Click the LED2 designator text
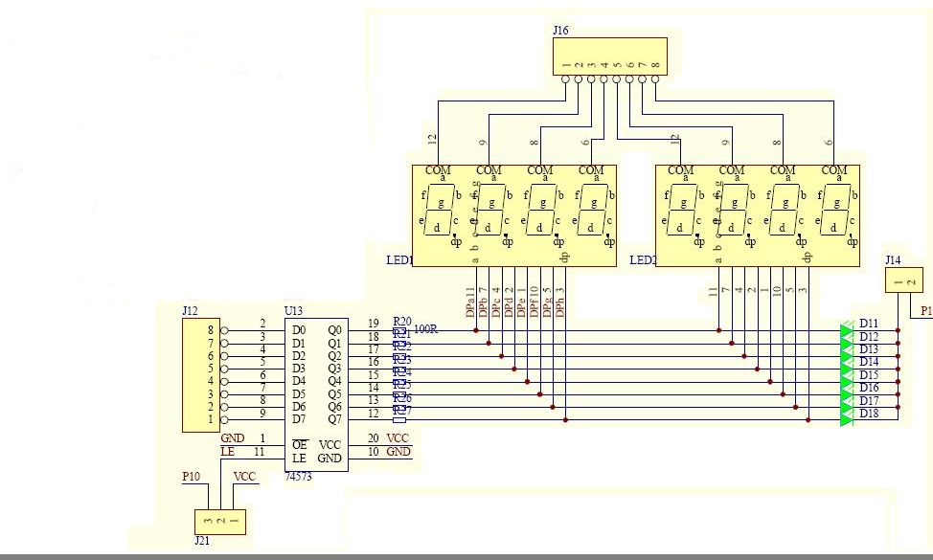Viewport: 933px width, 560px height. [x=642, y=260]
